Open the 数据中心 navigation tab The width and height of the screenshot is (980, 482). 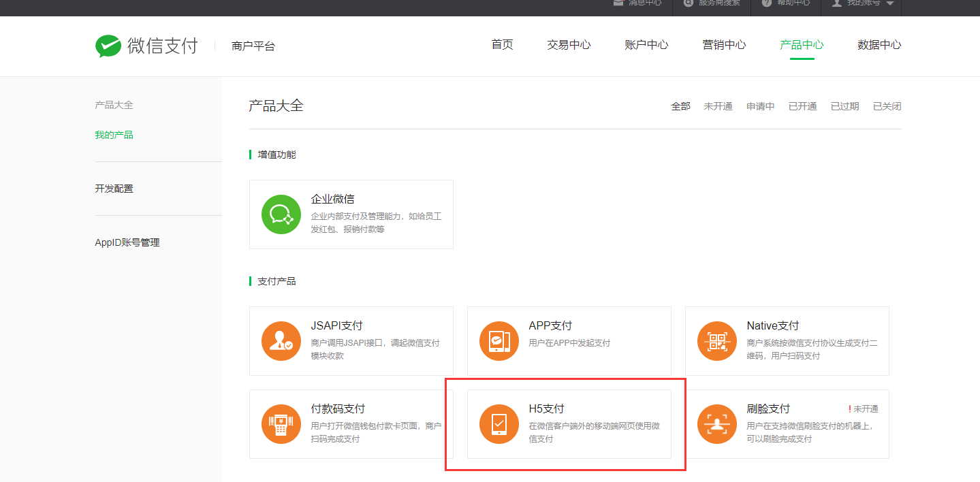click(879, 45)
